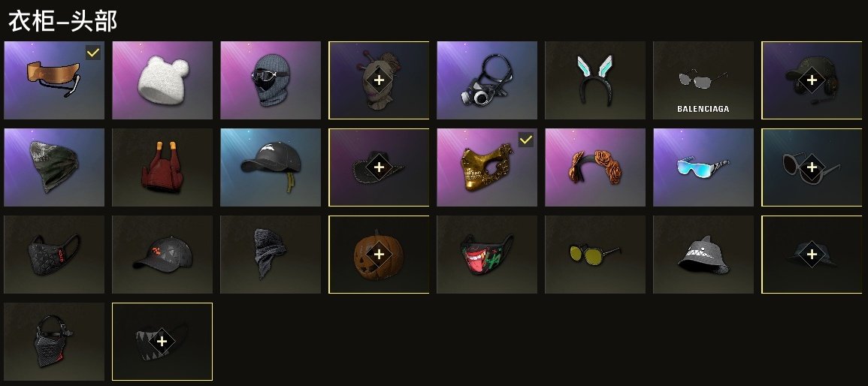Choose the red horned beanie
This screenshot has height=386, width=868.
click(162, 167)
